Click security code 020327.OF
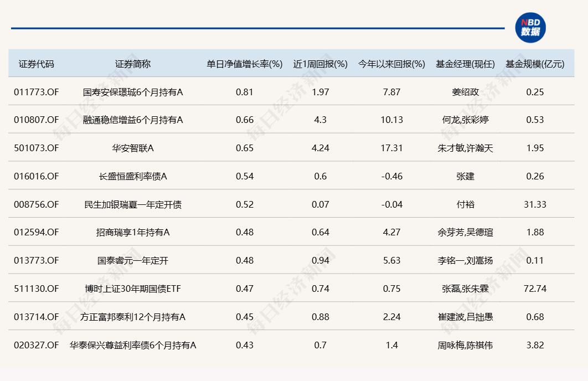 pyautogui.click(x=37, y=345)
